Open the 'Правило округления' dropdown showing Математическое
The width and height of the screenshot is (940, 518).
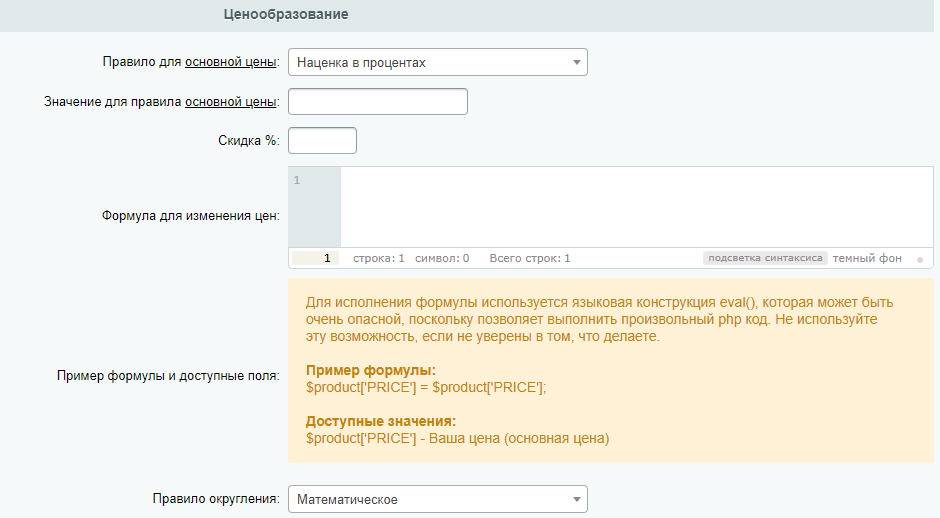click(438, 499)
